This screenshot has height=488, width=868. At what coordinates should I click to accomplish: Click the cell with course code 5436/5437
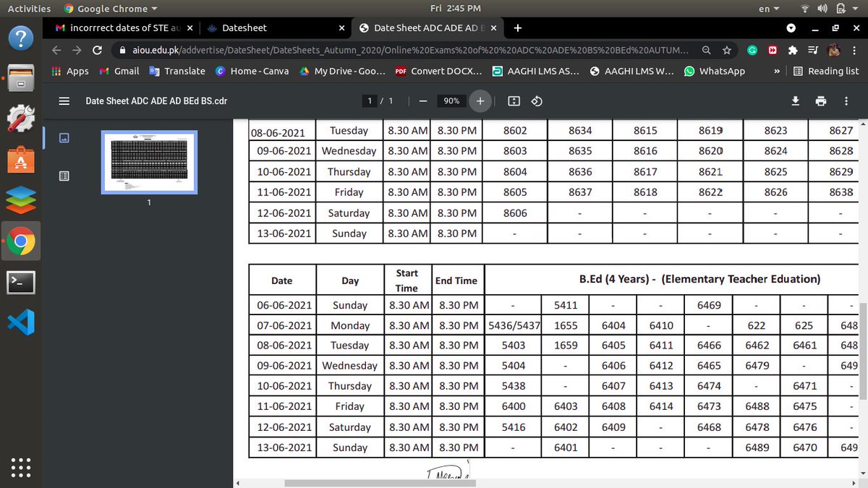514,325
